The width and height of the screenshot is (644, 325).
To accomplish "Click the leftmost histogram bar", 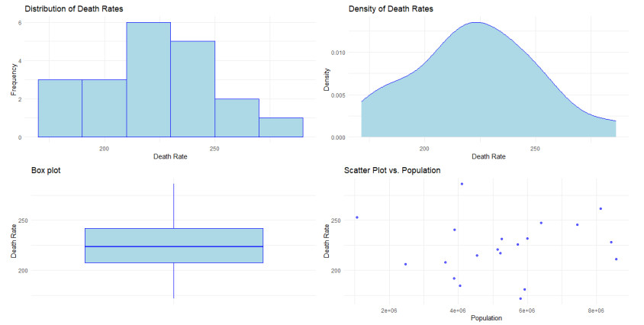I will pyautogui.click(x=60, y=108).
